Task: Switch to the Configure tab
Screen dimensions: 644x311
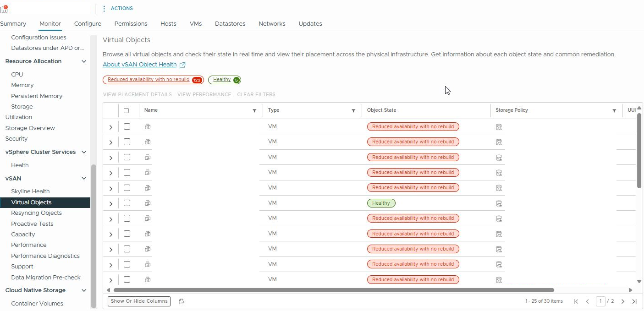Action: click(x=88, y=24)
